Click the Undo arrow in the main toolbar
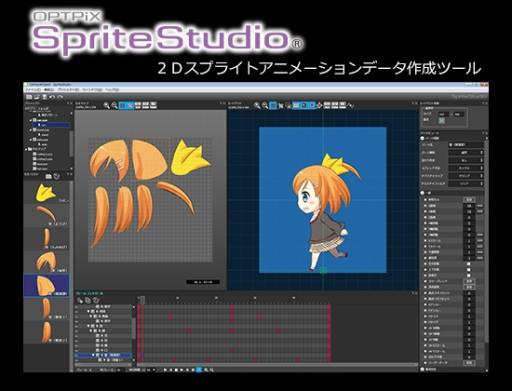This screenshot has width=512, height=391. coord(52,97)
